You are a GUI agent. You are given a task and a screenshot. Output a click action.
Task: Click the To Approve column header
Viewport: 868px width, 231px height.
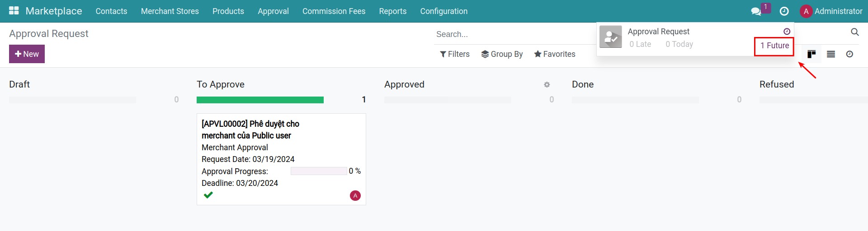pos(221,84)
